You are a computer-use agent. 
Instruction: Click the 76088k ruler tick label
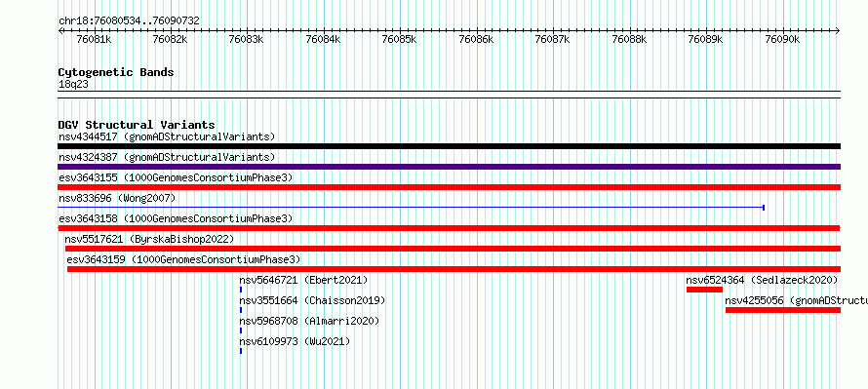(629, 39)
